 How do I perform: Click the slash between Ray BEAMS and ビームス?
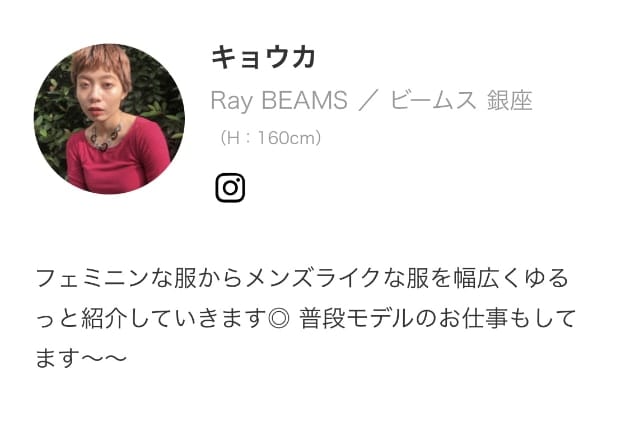[x=369, y=100]
